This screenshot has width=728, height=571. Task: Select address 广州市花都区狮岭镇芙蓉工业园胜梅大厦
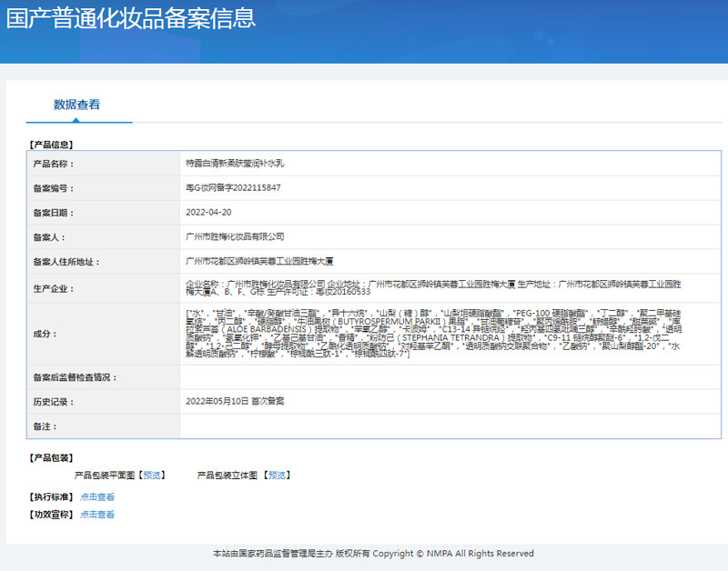[259, 262]
